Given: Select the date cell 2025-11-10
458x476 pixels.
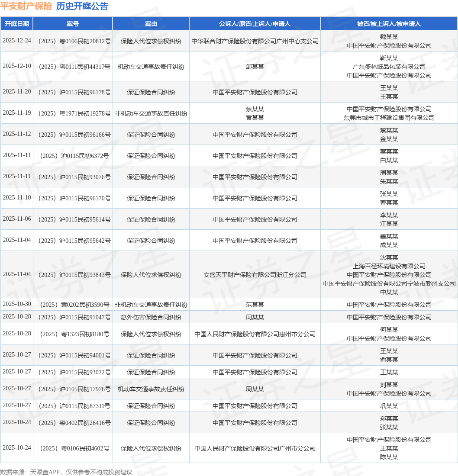Looking at the screenshot, I should point(17,198).
